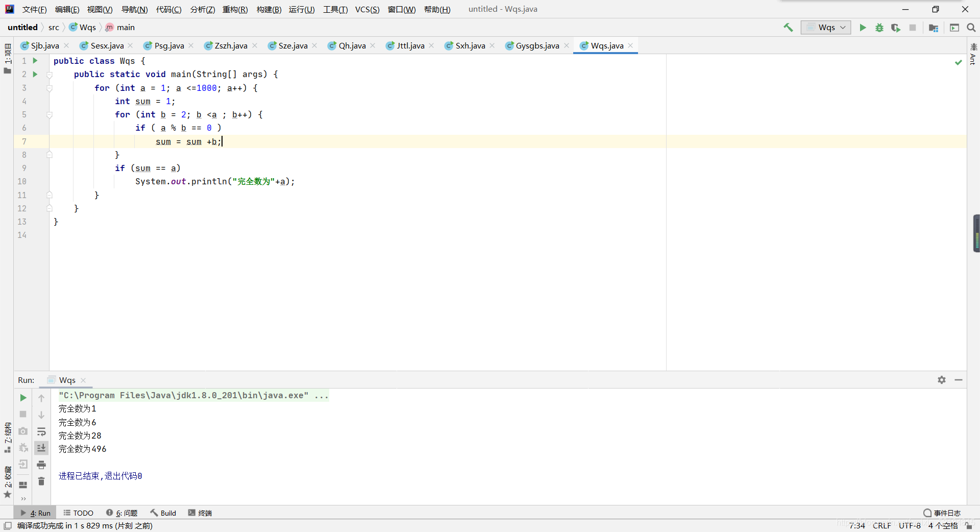The height and width of the screenshot is (532, 980).
Task: Open the 事件日志 event log
Action: point(942,513)
